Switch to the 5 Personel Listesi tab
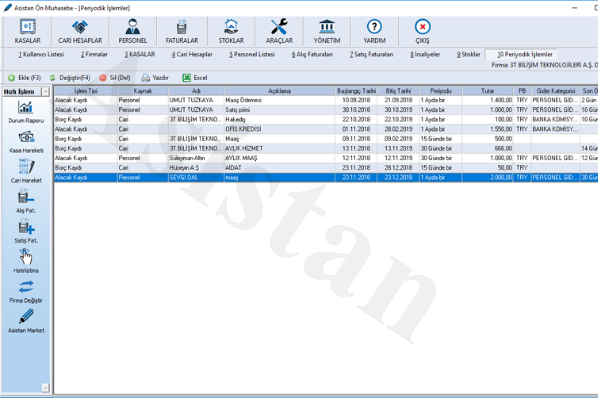The image size is (598, 398). point(252,55)
